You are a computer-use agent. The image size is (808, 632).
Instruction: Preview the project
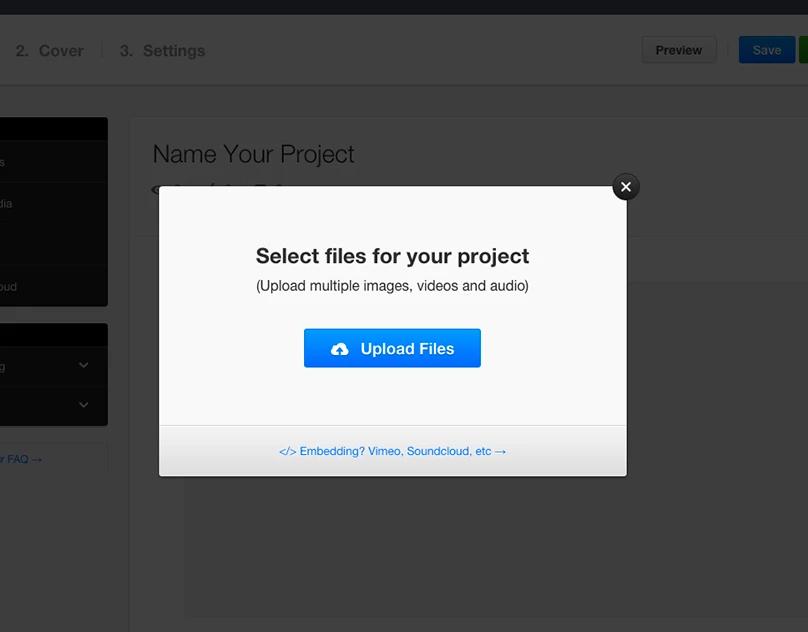pos(678,49)
